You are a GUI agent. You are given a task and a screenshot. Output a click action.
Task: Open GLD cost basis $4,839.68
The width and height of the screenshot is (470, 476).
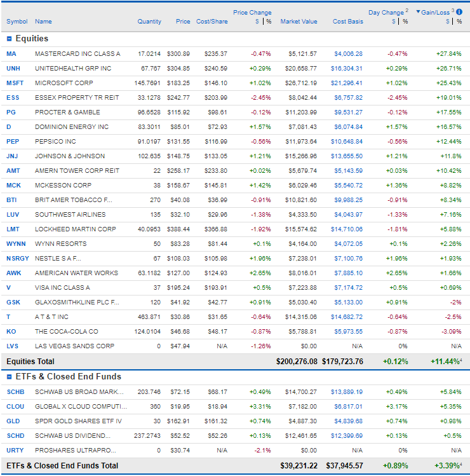[348, 421]
